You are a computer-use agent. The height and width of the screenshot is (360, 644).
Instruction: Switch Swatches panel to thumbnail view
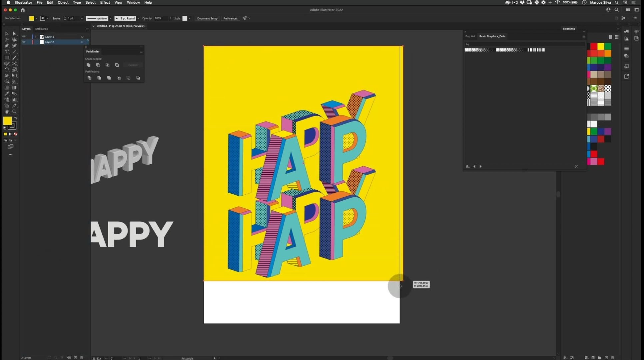(x=617, y=37)
